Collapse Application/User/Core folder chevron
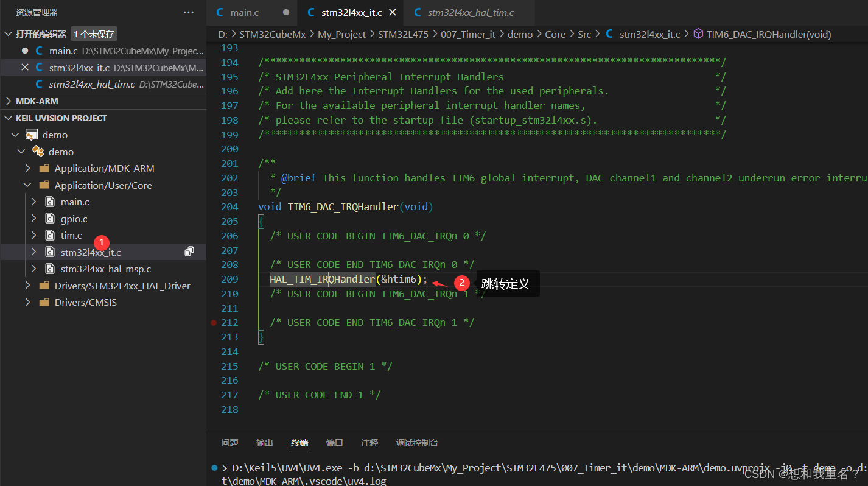The image size is (868, 486). point(28,185)
